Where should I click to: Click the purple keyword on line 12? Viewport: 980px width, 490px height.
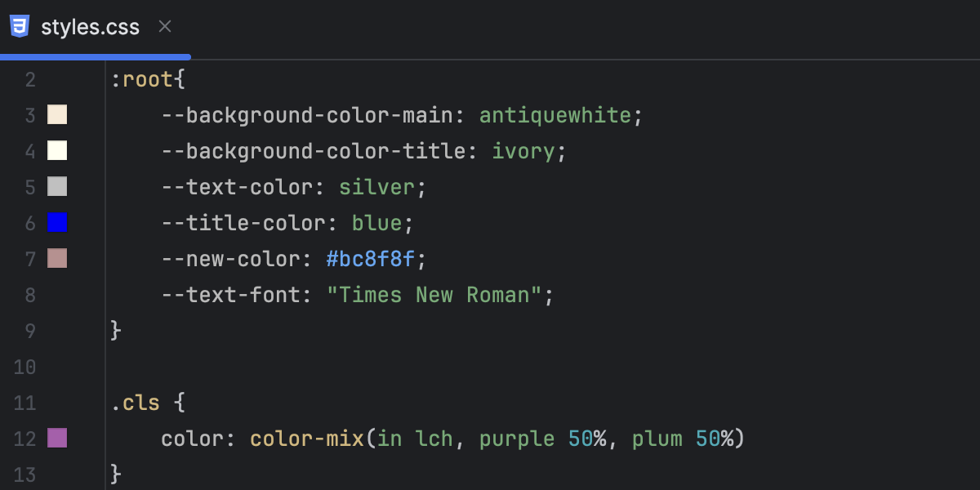516,439
